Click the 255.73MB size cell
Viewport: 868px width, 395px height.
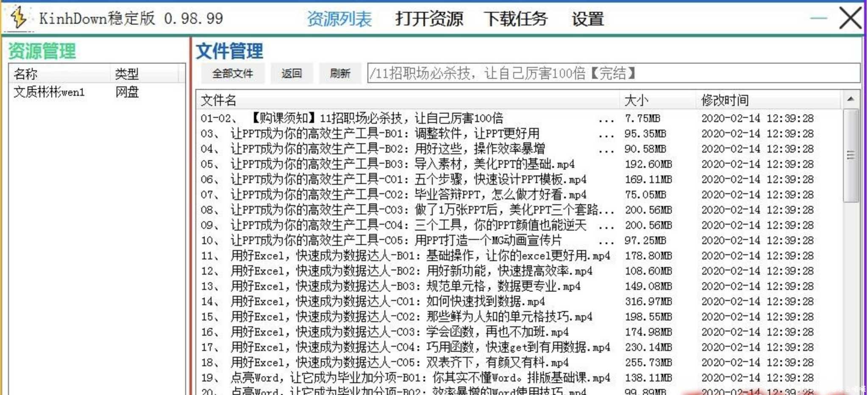[x=648, y=362]
